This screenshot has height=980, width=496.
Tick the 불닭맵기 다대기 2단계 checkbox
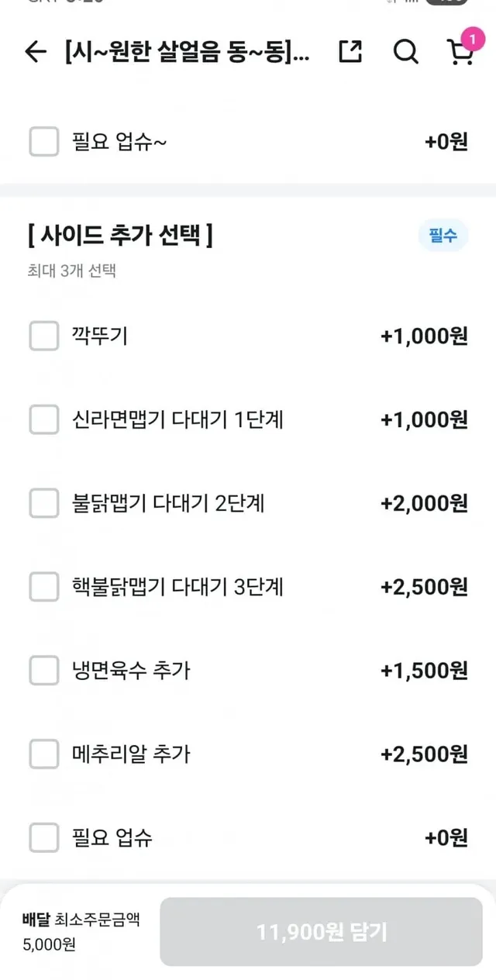click(44, 503)
